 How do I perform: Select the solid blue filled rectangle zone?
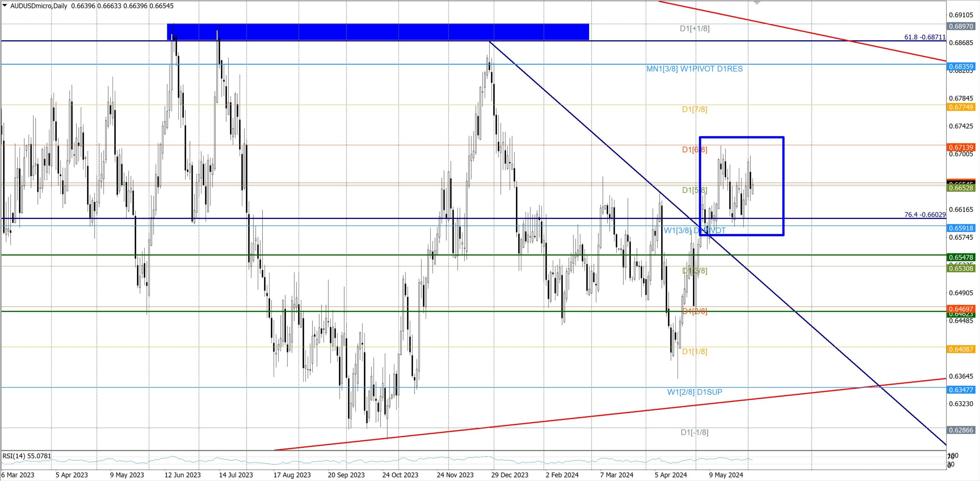click(377, 32)
